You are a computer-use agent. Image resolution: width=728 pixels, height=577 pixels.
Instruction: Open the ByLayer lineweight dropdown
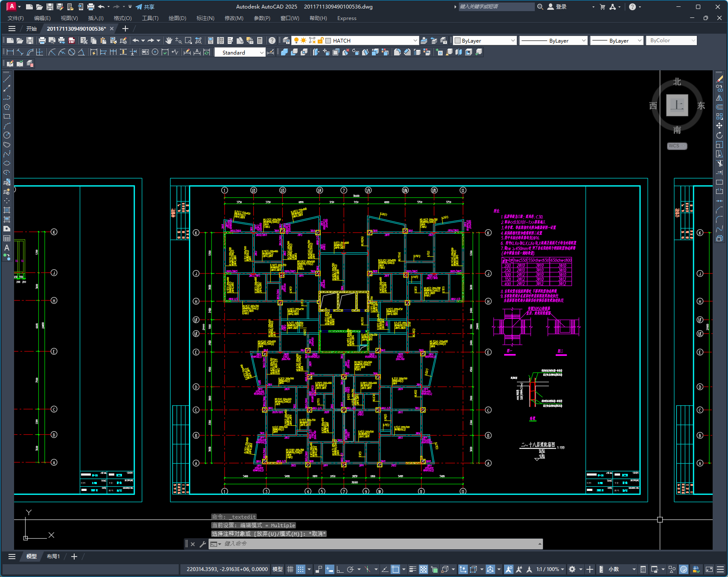pyautogui.click(x=639, y=40)
